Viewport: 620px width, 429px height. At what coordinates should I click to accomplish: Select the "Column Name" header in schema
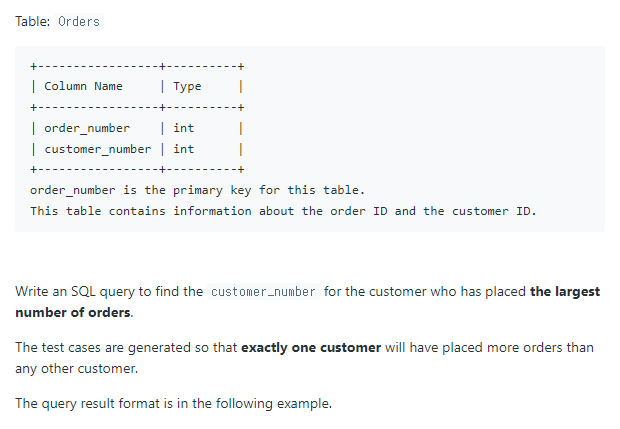coord(83,86)
